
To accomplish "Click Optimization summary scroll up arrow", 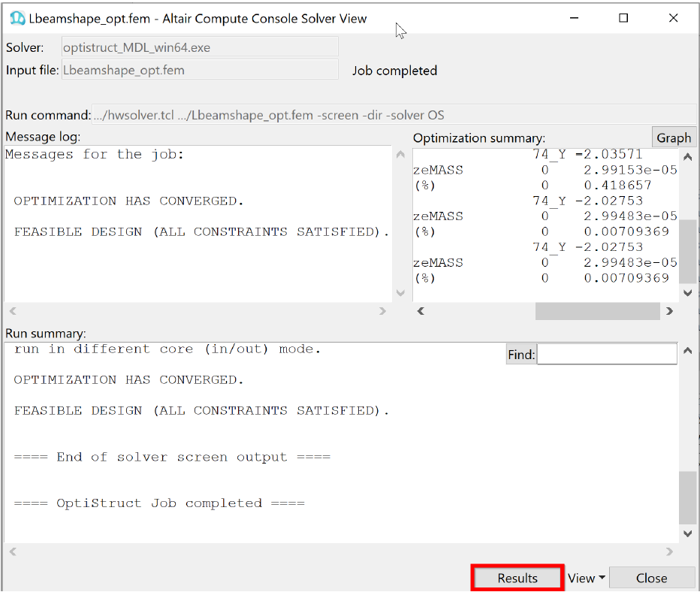I will point(687,157).
